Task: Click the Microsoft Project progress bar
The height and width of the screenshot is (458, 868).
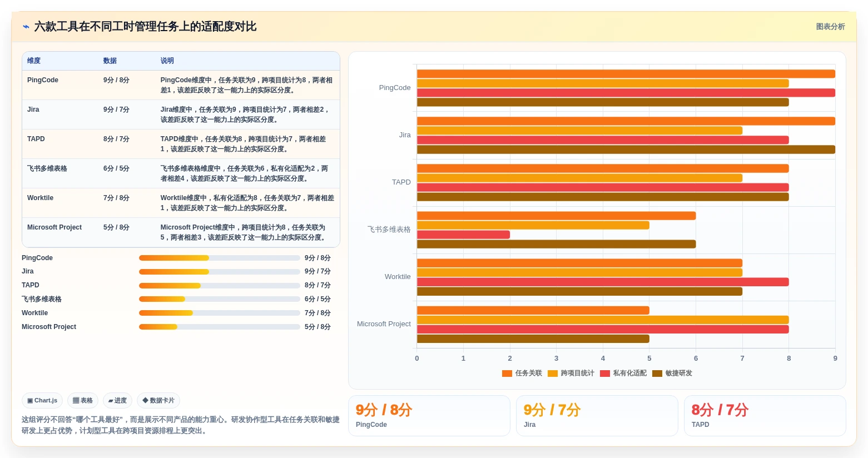Action: [220, 327]
